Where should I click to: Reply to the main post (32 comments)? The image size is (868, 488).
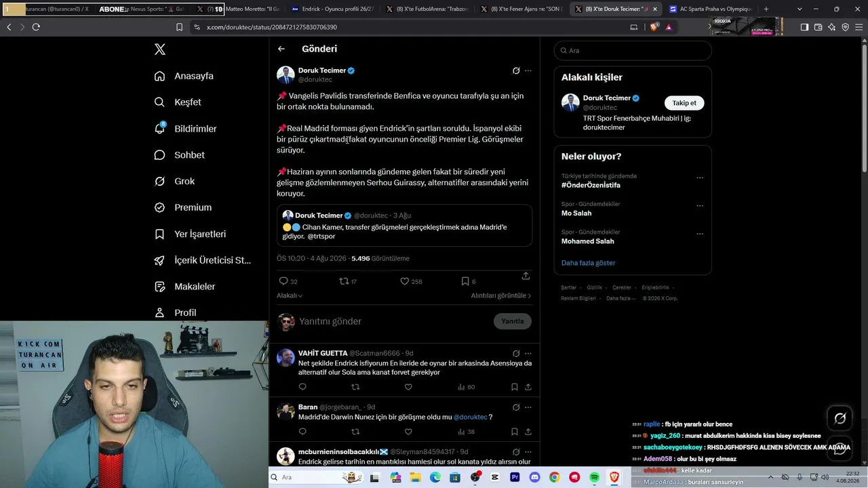tap(288, 281)
